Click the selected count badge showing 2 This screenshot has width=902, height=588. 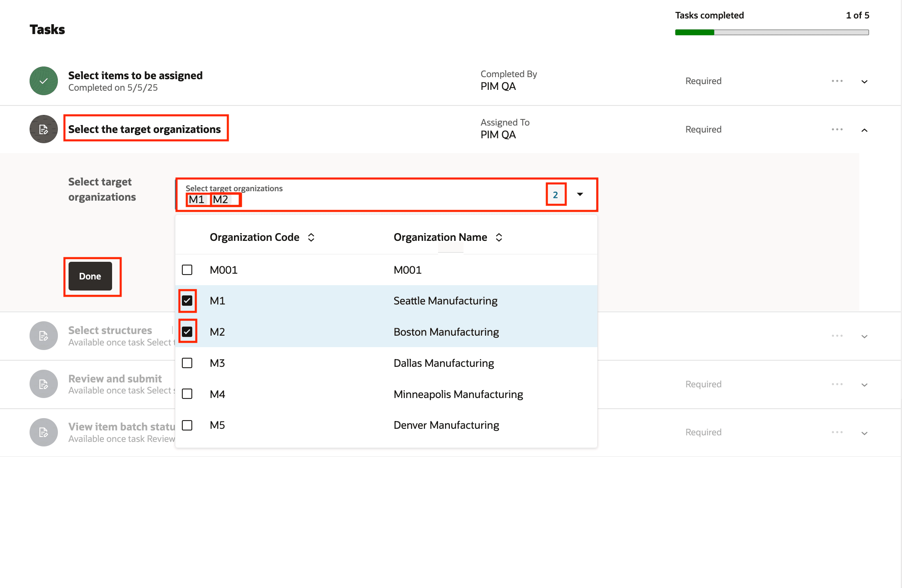point(555,195)
